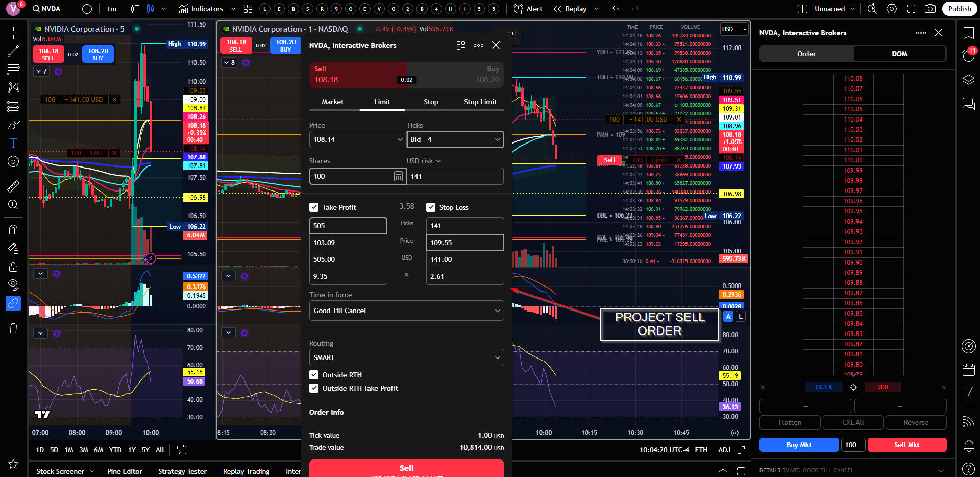The image size is (980, 477).
Task: Select the crosshair cursor tool
Action: 13,33
